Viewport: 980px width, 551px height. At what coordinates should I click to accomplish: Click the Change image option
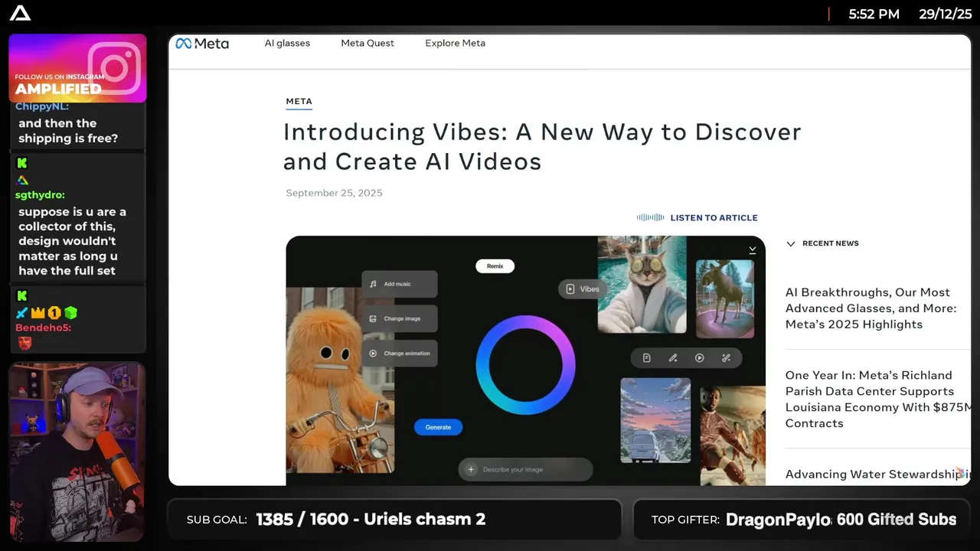coord(400,318)
